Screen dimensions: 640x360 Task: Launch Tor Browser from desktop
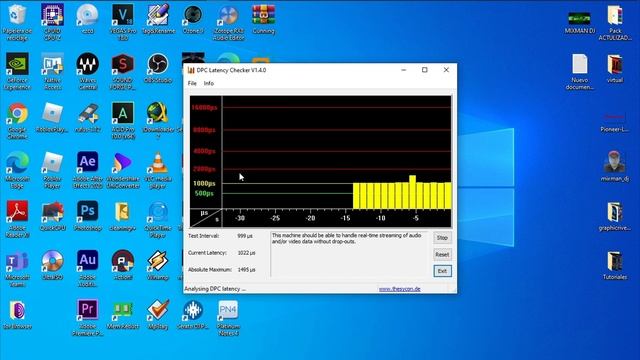[x=17, y=315]
